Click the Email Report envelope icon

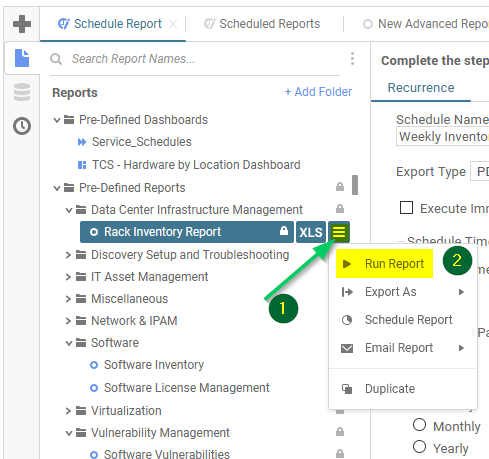click(347, 348)
